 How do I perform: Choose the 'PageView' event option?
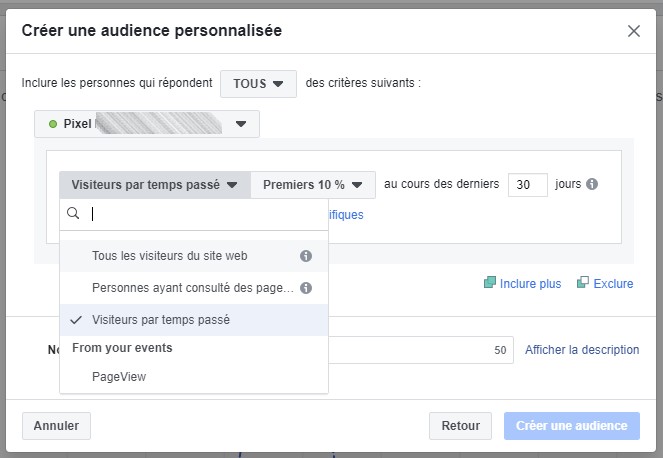coord(118,378)
